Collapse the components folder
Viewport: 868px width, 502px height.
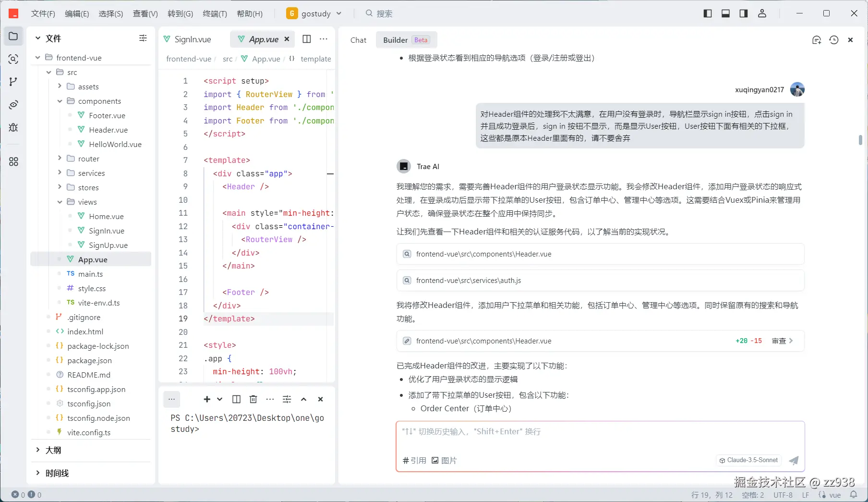click(x=60, y=101)
